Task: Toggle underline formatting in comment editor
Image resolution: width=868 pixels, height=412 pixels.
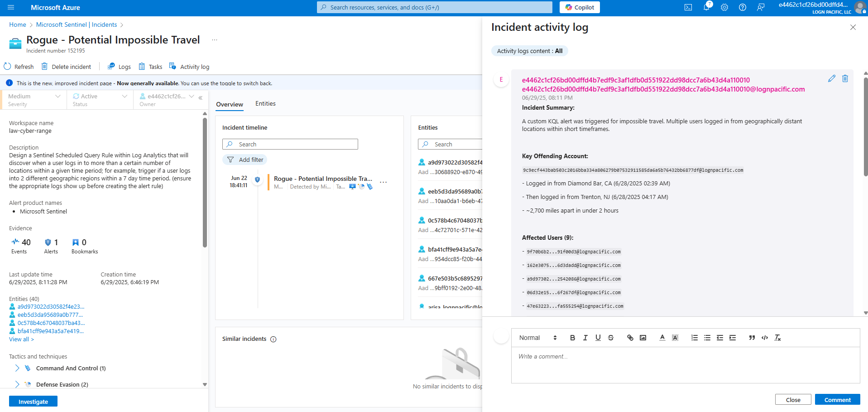Action: pyautogui.click(x=598, y=338)
